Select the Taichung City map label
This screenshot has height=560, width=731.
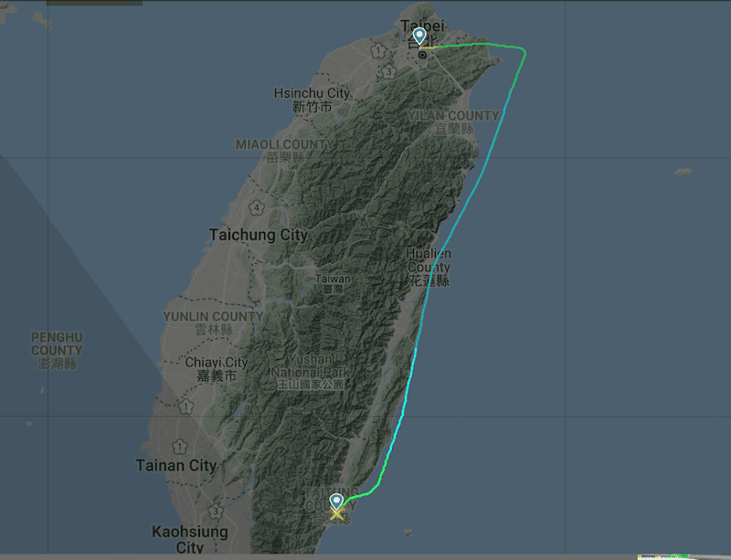pos(258,235)
